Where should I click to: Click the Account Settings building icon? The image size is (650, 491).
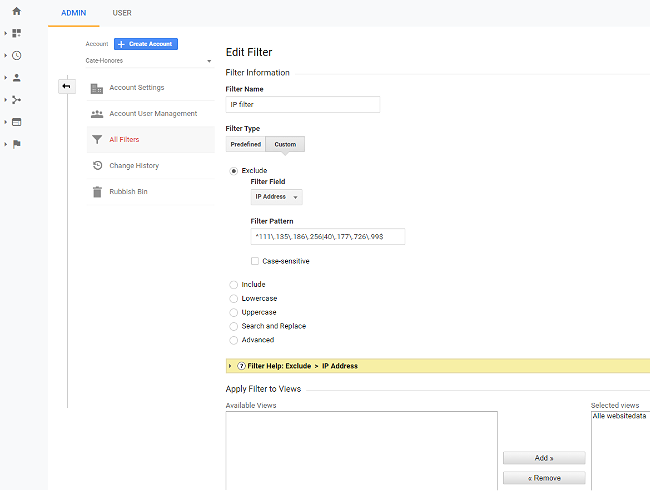[97, 88]
